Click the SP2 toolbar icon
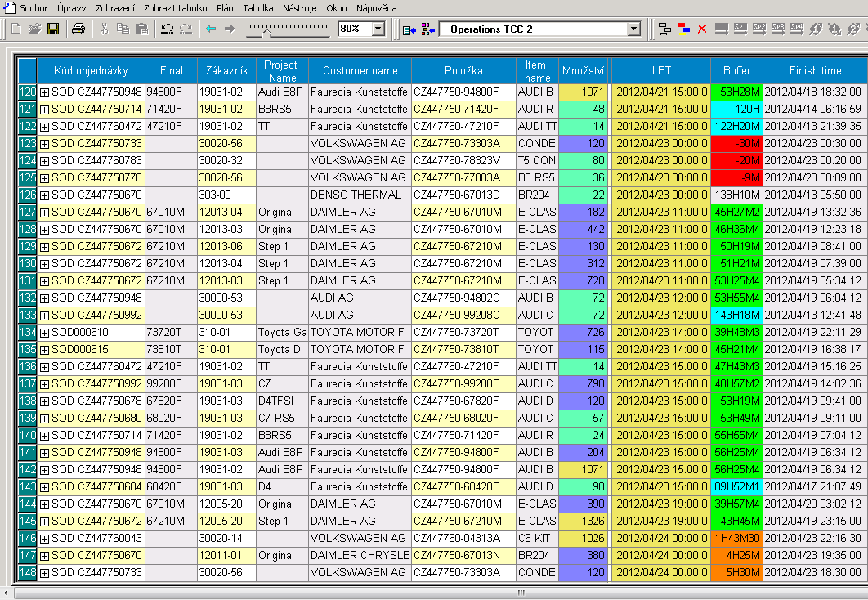Image resolution: width=868 pixels, height=600 pixels. coord(759,29)
